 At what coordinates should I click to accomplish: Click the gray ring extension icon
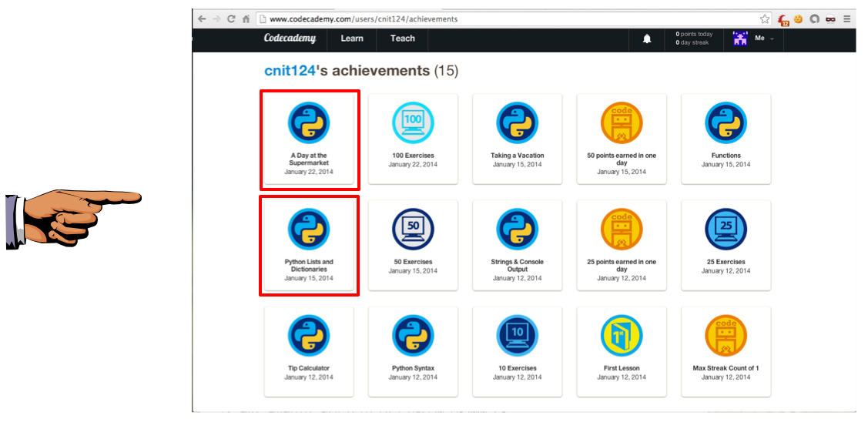coord(814,18)
